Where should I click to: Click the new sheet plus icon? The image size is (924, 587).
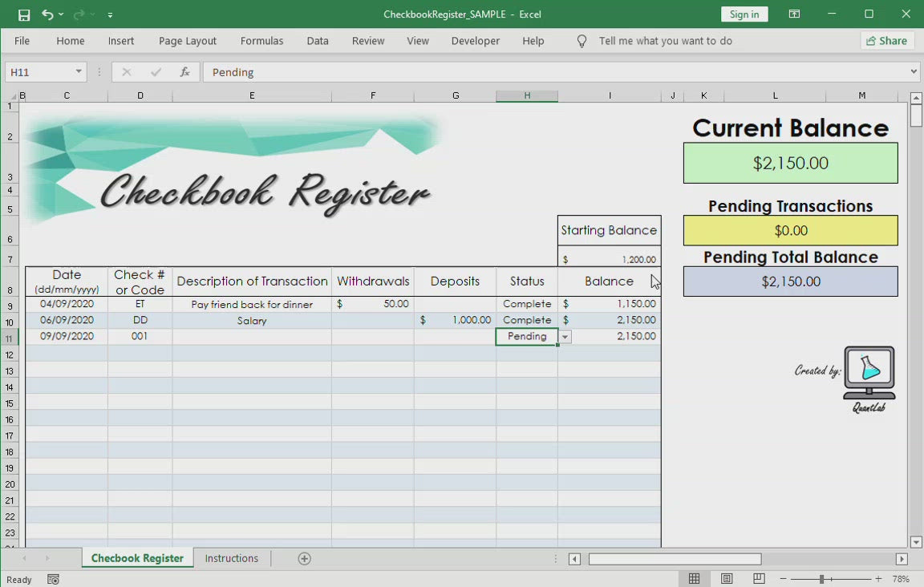coord(304,559)
